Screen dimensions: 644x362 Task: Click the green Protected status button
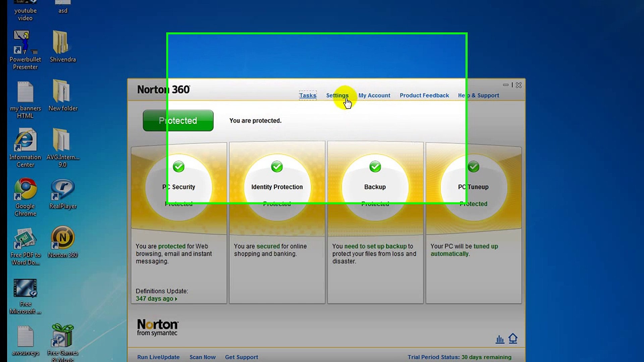178,121
